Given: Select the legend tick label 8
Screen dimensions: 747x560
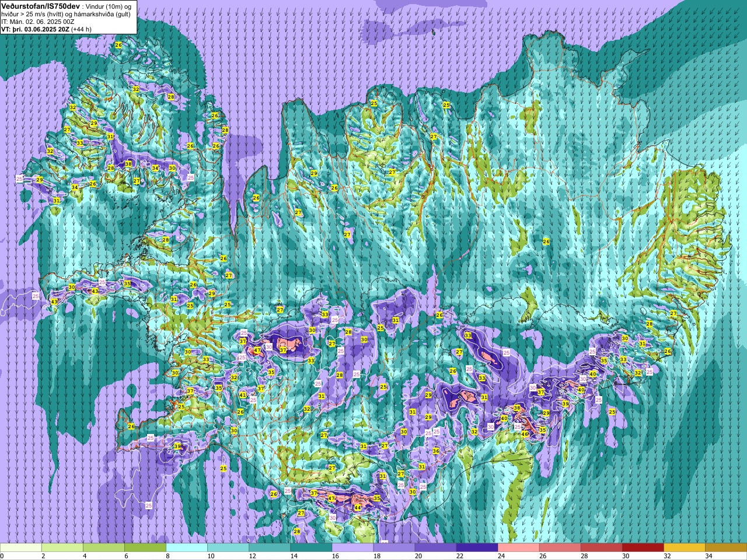Looking at the screenshot, I should (168, 556).
